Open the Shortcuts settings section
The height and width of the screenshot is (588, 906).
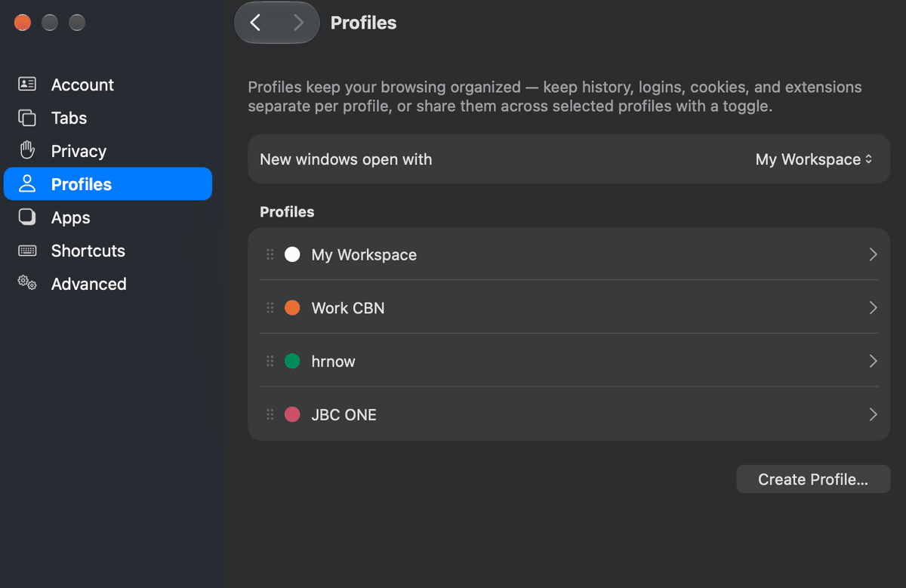coord(108,251)
